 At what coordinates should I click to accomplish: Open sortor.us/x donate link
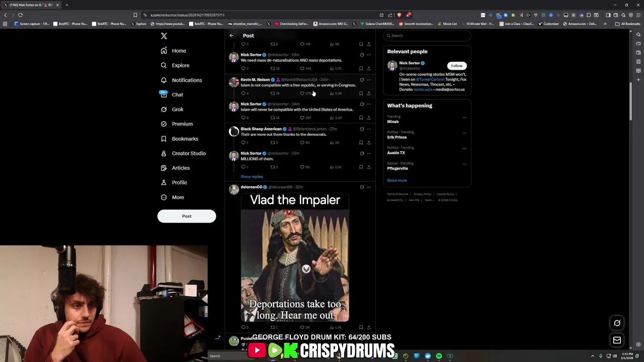423,89
